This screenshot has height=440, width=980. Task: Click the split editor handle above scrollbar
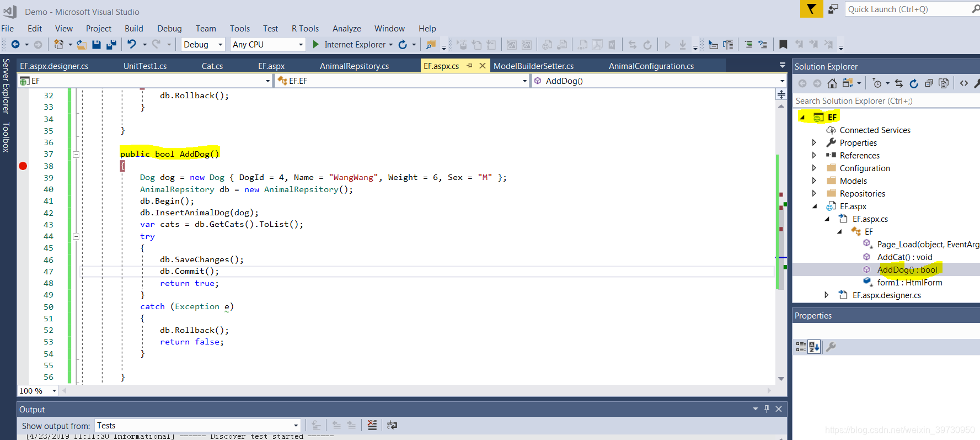(x=781, y=95)
